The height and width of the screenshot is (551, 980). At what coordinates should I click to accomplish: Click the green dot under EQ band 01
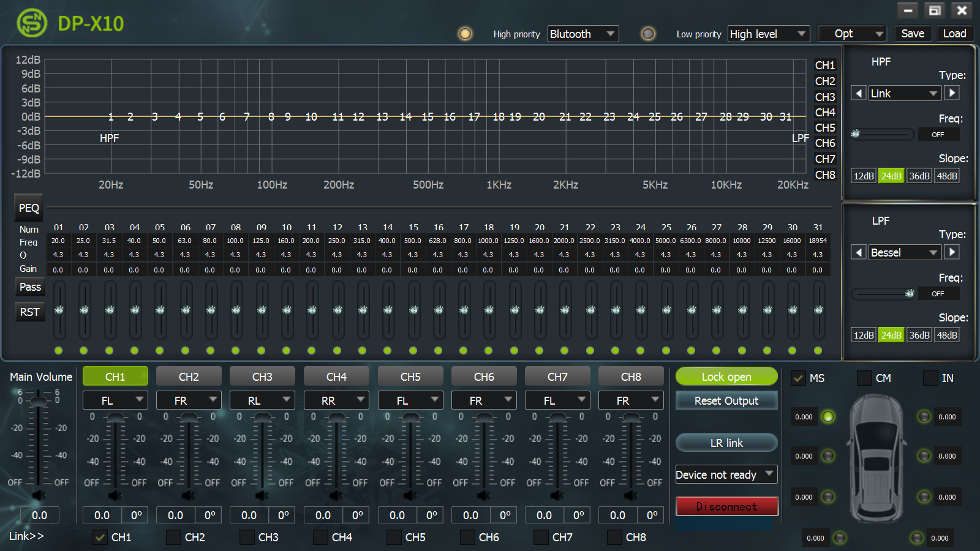(x=58, y=350)
